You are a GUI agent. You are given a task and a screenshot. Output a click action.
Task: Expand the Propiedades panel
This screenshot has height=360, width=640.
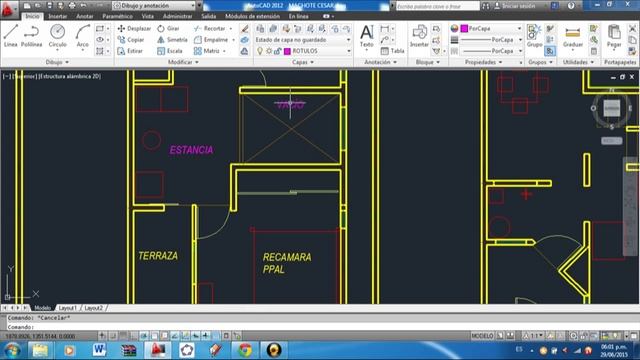point(484,62)
